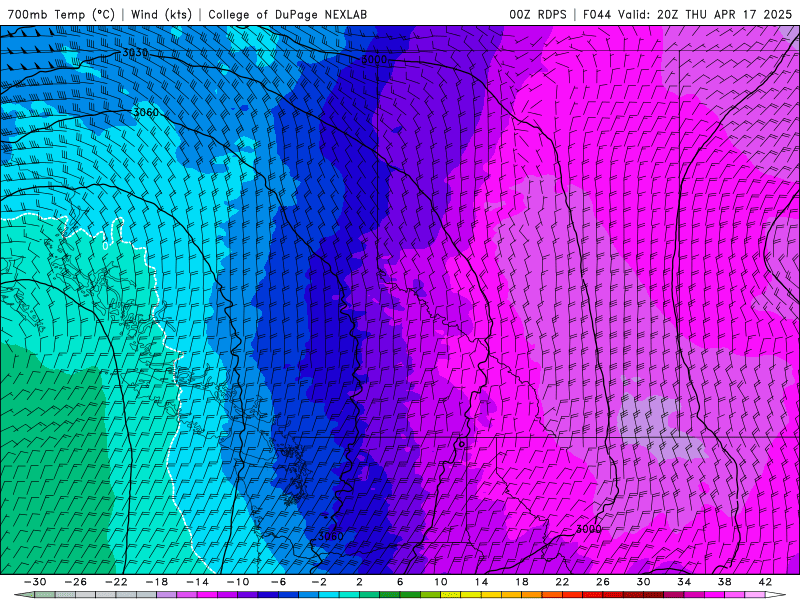Select the positive "22" legend value
The width and height of the screenshot is (800, 600).
562,582
